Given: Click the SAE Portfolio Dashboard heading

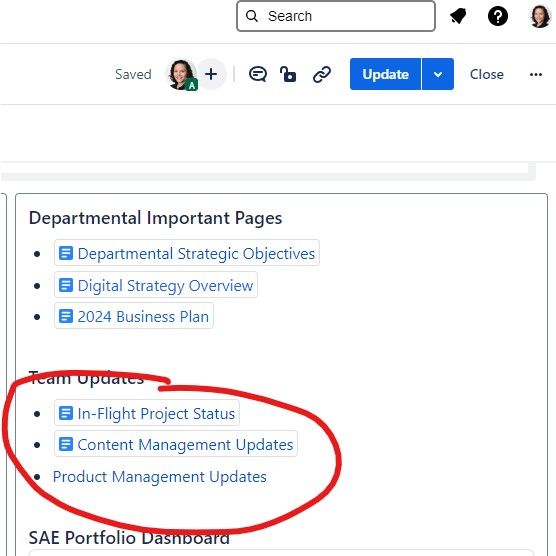Looking at the screenshot, I should tap(129, 538).
